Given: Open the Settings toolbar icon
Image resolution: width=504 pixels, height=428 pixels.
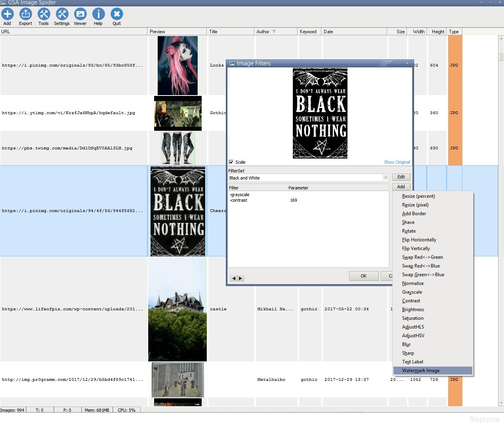Looking at the screenshot, I should pyautogui.click(x=62, y=14).
